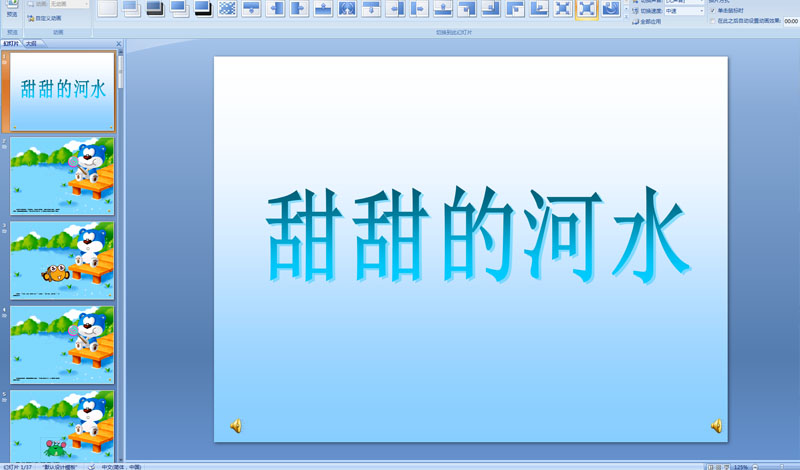Select the wipe up transition
Image resolution: width=800 pixels, height=470 pixels.
pyautogui.click(x=323, y=8)
